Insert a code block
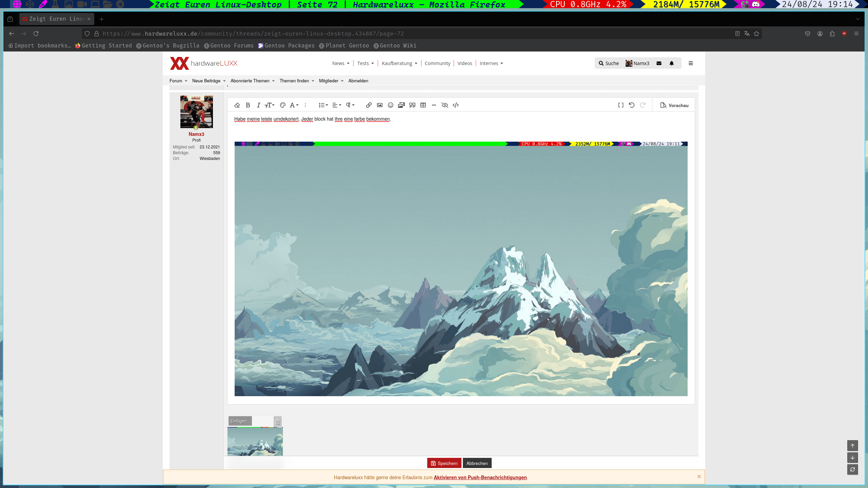The image size is (868, 488). tap(456, 105)
